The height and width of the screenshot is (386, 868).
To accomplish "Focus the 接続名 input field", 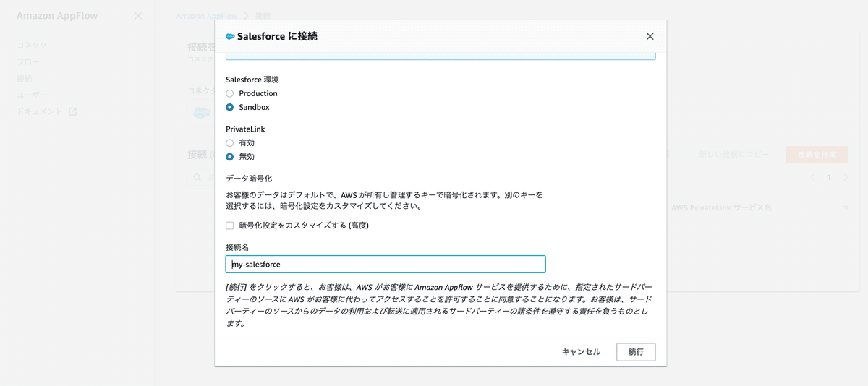I will [386, 264].
